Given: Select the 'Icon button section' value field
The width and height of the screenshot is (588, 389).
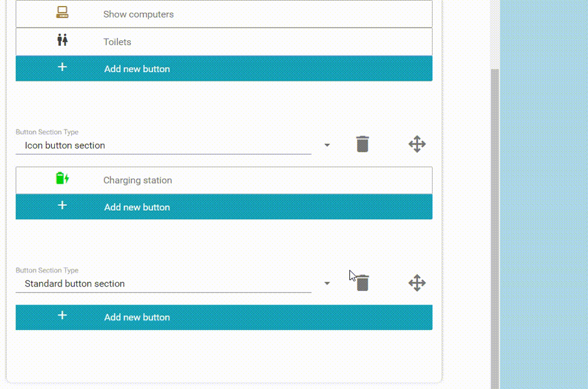Looking at the screenshot, I should click(x=163, y=145).
